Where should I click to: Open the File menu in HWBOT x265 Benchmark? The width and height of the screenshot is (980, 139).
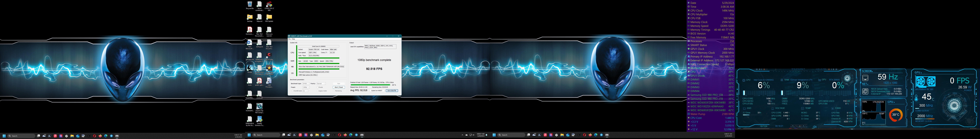pos(290,39)
